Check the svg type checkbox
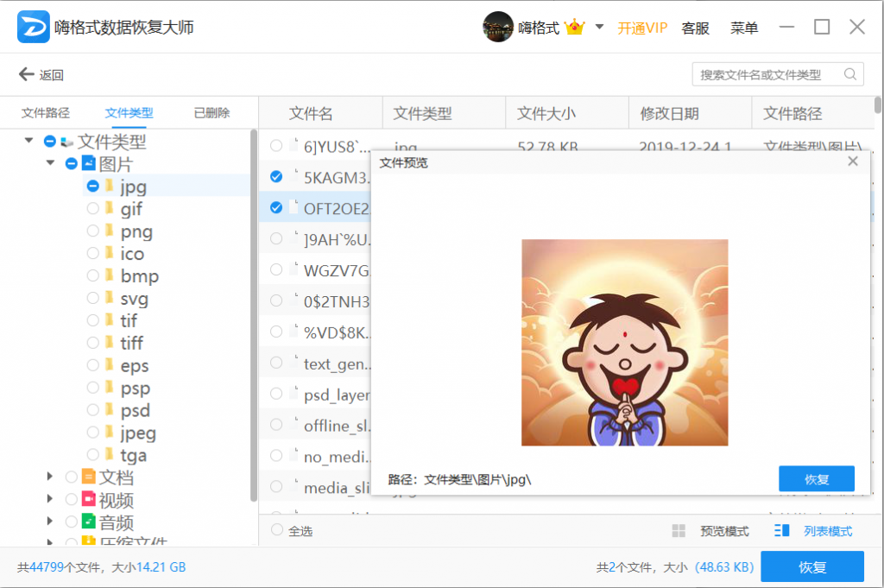 tap(93, 298)
